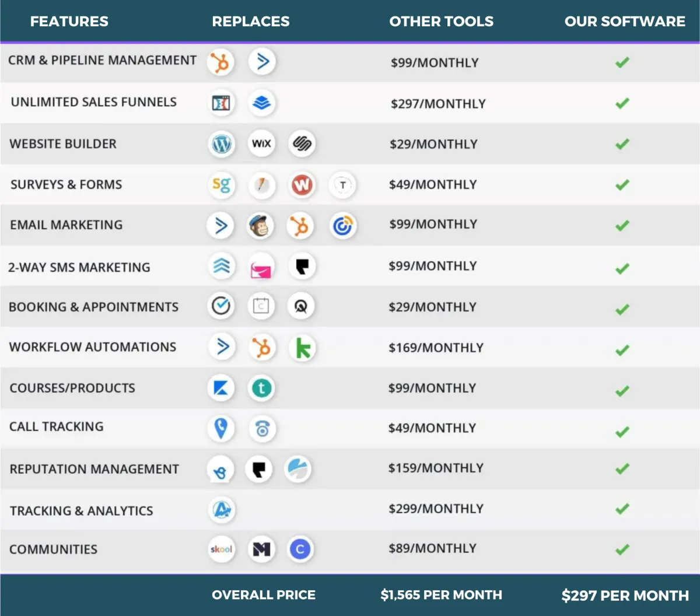This screenshot has height=616, width=700.
Task: Click the WordPress icon in Website Builder row
Action: (222, 143)
